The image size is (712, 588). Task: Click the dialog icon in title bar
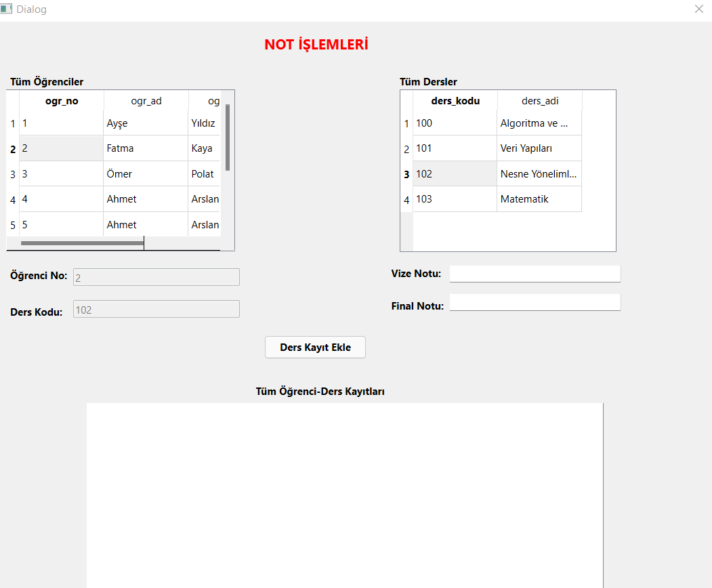click(x=9, y=9)
